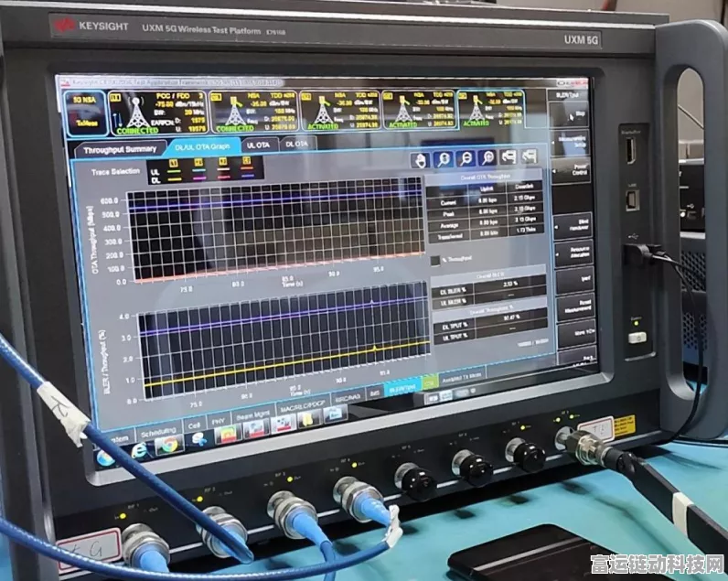Toggle the second cell trace selector
The height and width of the screenshot is (581, 728).
tap(198, 162)
